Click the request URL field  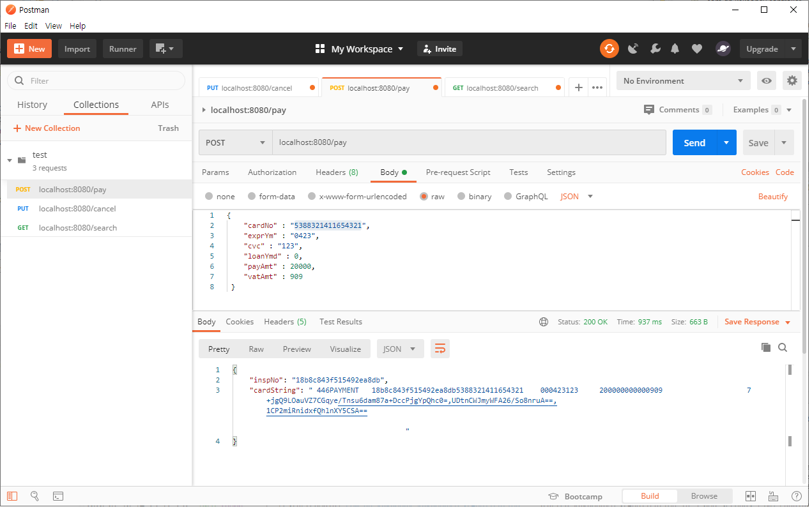point(470,142)
